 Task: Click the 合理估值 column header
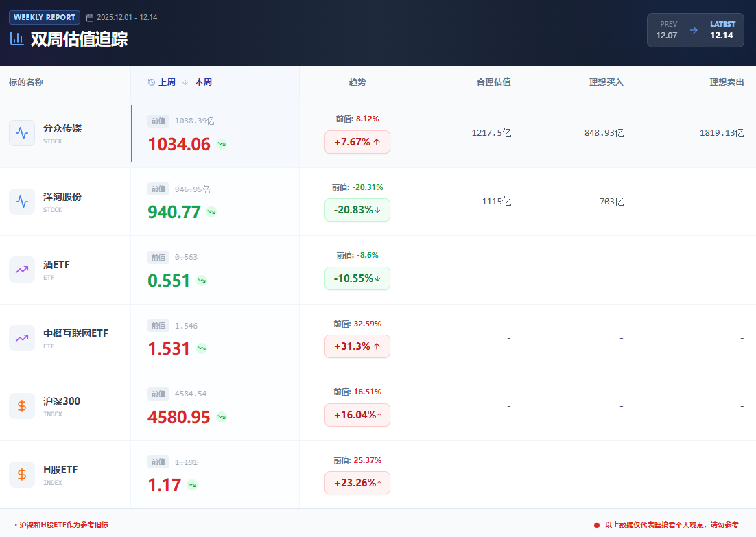point(493,82)
